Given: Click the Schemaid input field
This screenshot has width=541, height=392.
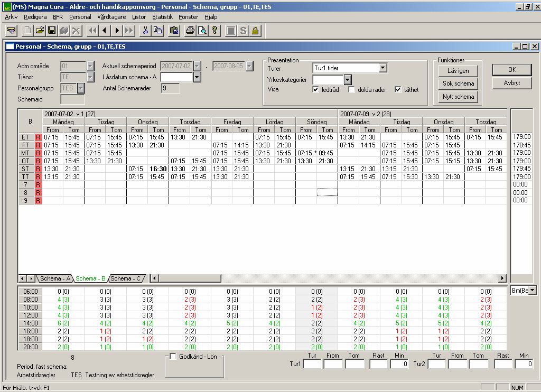Looking at the screenshot, I should [x=72, y=99].
